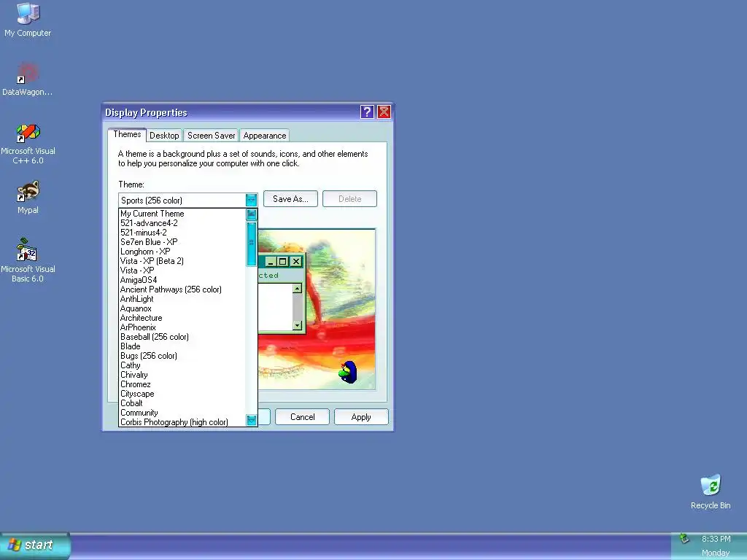Viewport: 747px width, 560px height.
Task: Choose the Cityscape theme
Action: (x=182, y=394)
